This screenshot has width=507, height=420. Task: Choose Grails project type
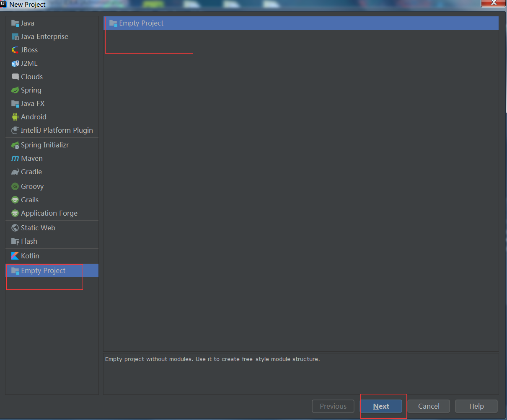(x=52, y=200)
